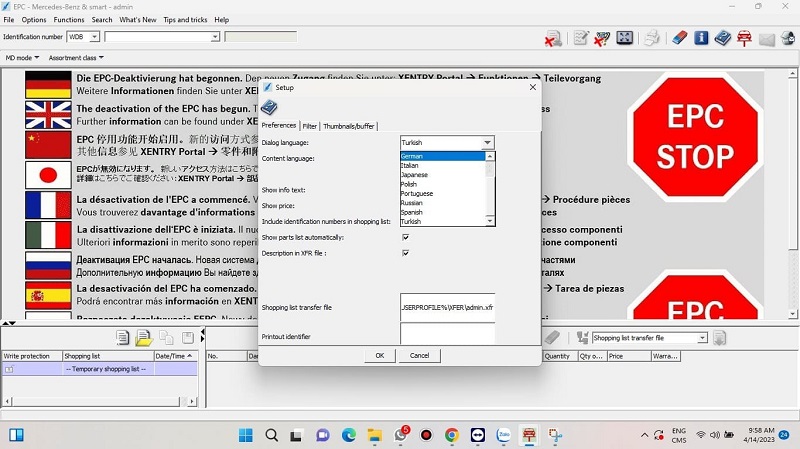This screenshot has width=800, height=449.
Task: Sort by the Date/Time column header
Action: tap(175, 356)
